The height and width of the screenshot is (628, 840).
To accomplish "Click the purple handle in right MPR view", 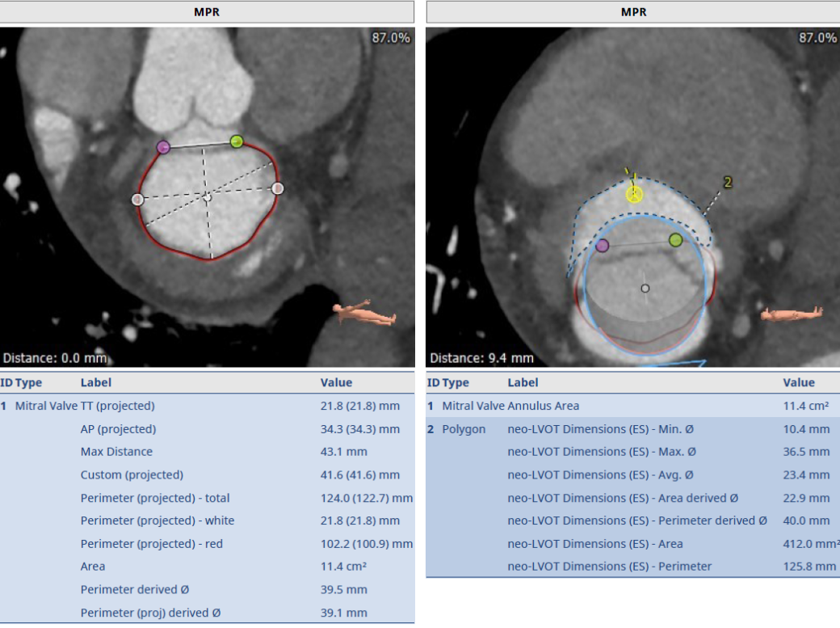I will click(x=602, y=246).
